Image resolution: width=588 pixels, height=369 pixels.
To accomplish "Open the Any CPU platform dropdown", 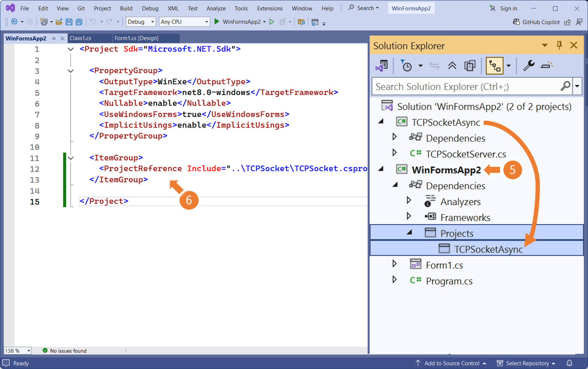I will 184,22.
